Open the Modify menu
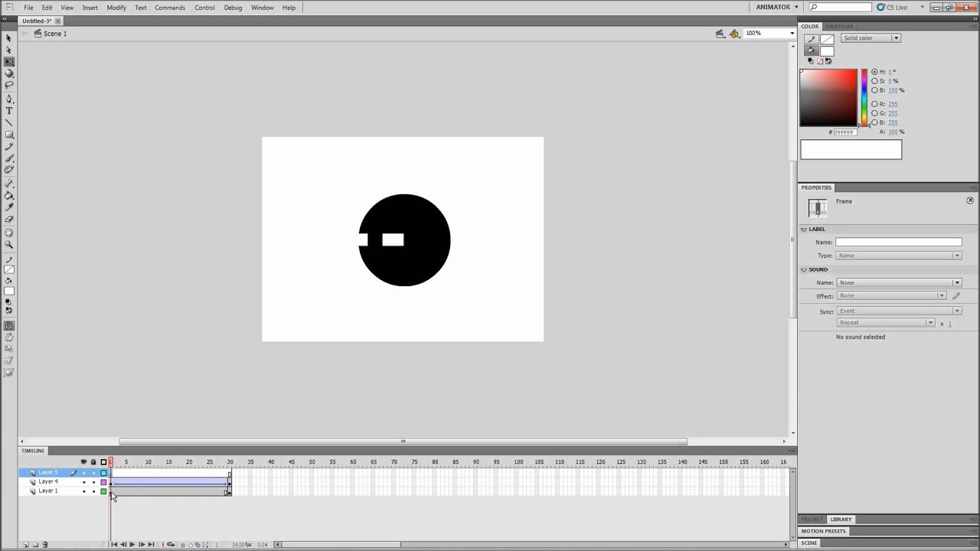 click(x=116, y=8)
